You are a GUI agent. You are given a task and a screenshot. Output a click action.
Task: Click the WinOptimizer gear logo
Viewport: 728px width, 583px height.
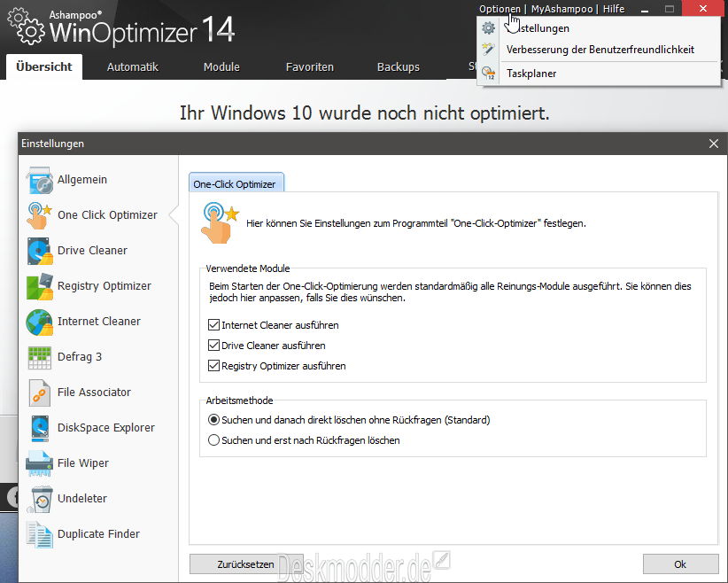26,26
